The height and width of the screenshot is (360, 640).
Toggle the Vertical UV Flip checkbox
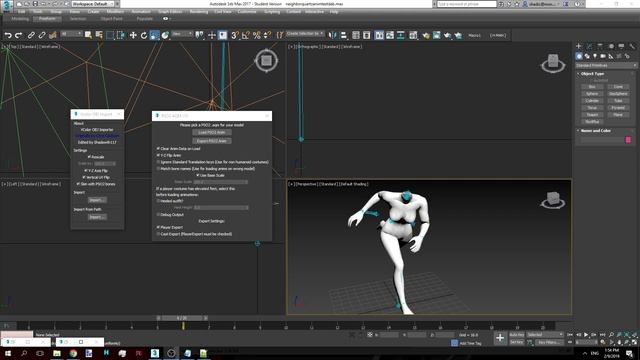pos(84,178)
